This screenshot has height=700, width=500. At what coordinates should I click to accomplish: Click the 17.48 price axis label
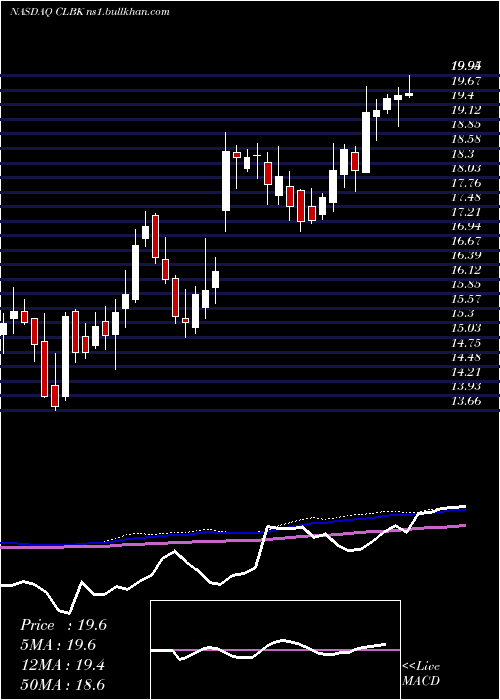tap(466, 197)
